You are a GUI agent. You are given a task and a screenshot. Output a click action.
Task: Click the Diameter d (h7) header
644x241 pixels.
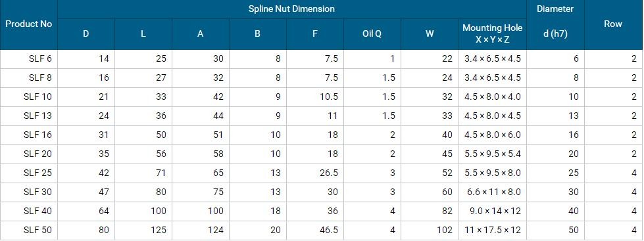(x=555, y=24)
